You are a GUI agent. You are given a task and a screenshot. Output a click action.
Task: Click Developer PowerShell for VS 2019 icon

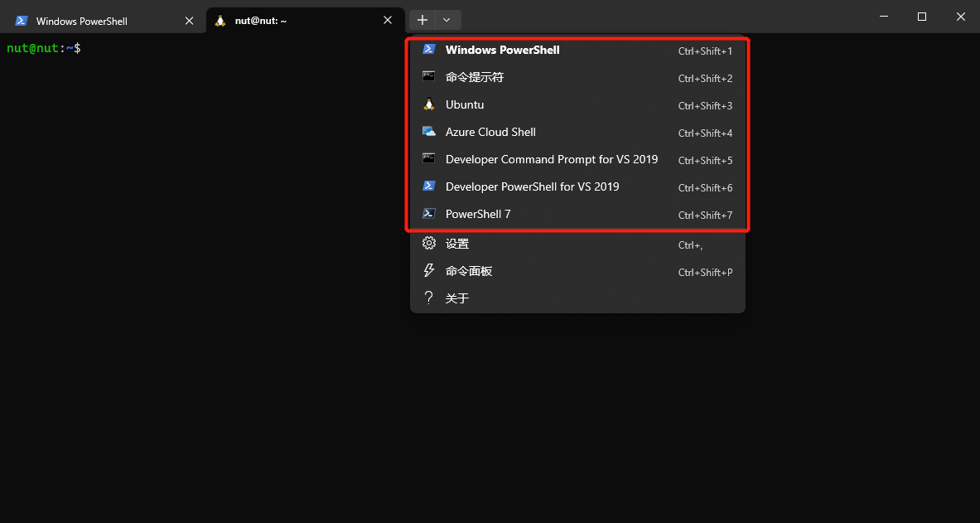(x=429, y=186)
